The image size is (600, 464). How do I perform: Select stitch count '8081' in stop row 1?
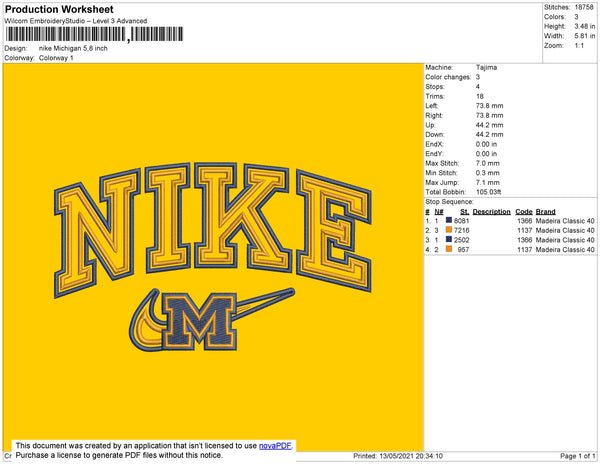point(461,221)
